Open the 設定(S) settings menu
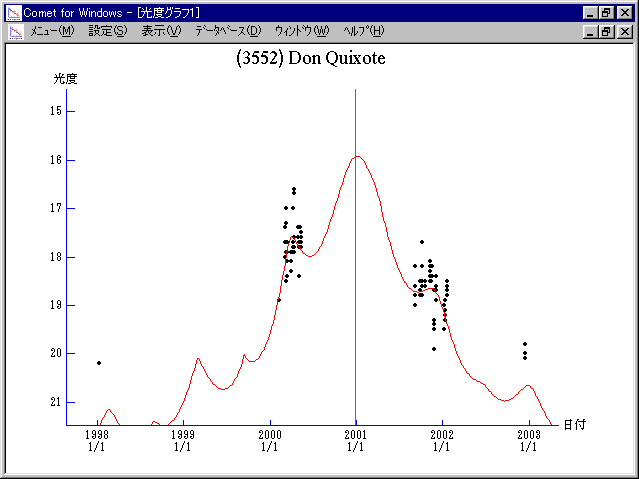Image resolution: width=639 pixels, height=479 pixels. (x=107, y=31)
